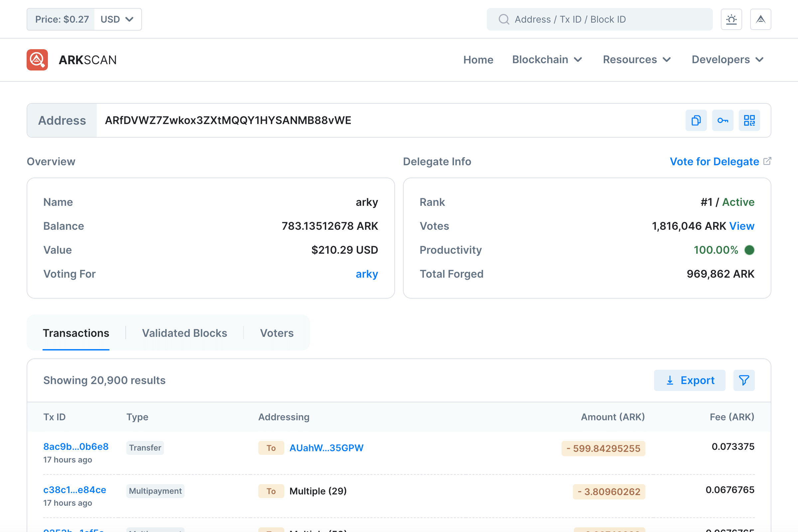Open View link for votes
This screenshot has height=532, width=798.
742,226
